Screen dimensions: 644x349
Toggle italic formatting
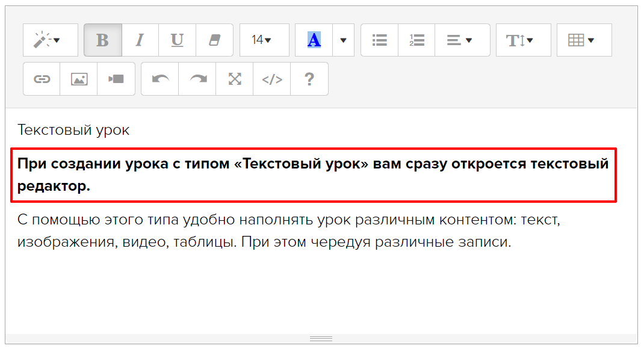coord(140,40)
